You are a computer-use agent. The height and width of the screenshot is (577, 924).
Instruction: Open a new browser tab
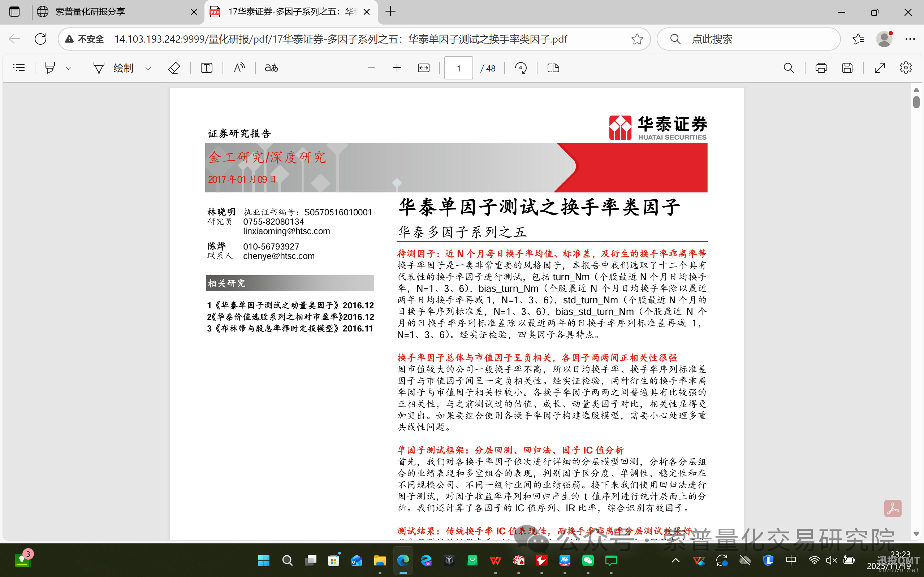click(x=390, y=12)
